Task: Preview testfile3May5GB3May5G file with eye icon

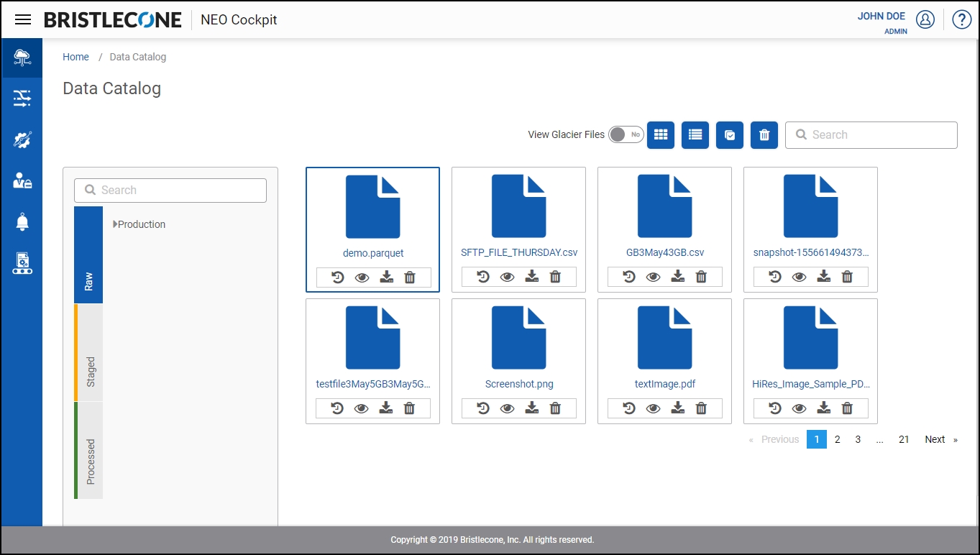Action: (x=362, y=408)
